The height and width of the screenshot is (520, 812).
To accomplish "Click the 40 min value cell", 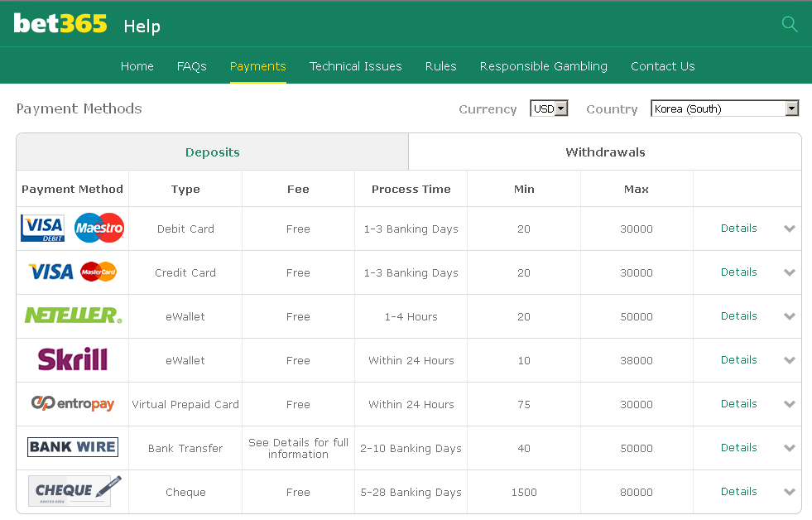I will (524, 449).
